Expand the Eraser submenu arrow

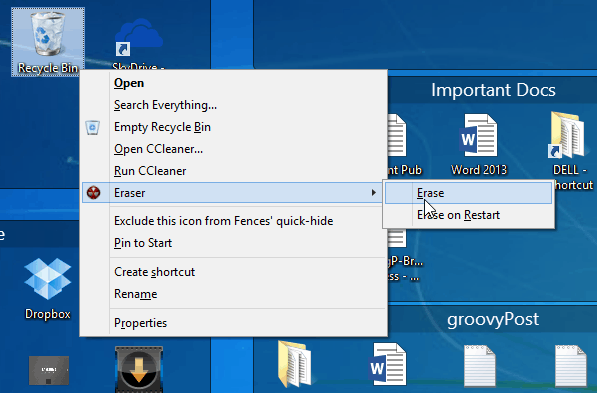coord(374,193)
